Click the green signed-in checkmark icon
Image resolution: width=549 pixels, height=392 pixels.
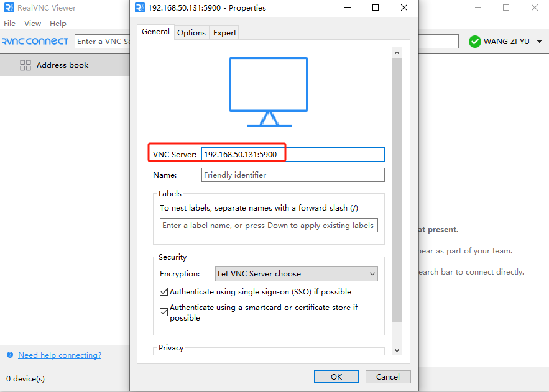475,42
